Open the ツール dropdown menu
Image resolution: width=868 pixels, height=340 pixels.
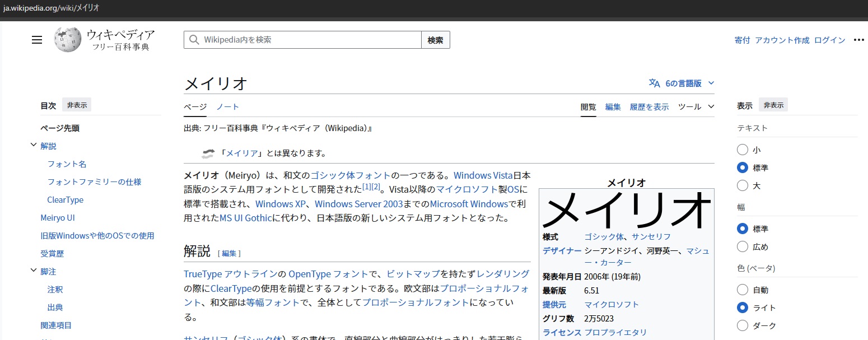[x=696, y=106]
